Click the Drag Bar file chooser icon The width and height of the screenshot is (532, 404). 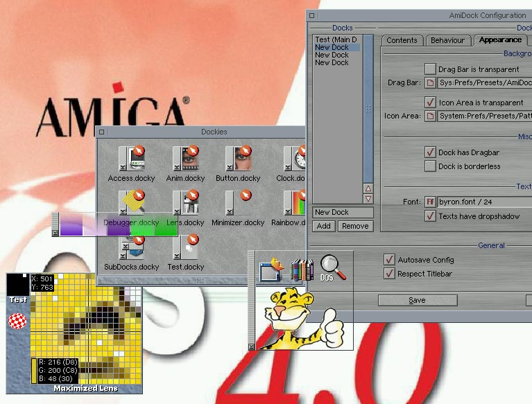point(430,82)
